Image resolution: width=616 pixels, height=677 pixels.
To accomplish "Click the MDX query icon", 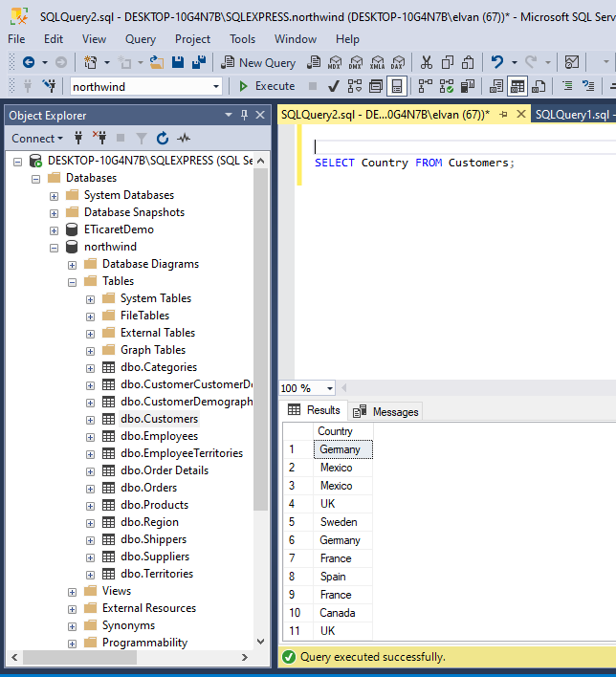I will (x=335, y=62).
